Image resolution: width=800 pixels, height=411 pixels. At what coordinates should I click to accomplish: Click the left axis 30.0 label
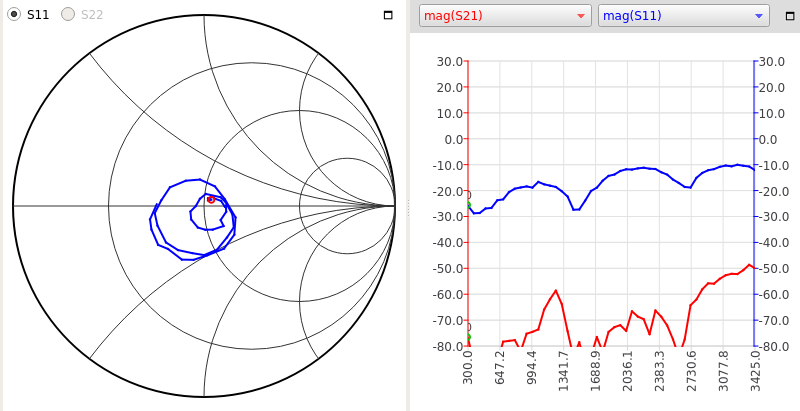click(450, 62)
